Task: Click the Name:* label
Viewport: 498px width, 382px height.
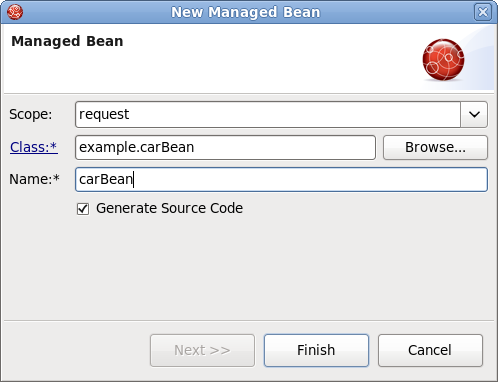Action: tap(34, 179)
